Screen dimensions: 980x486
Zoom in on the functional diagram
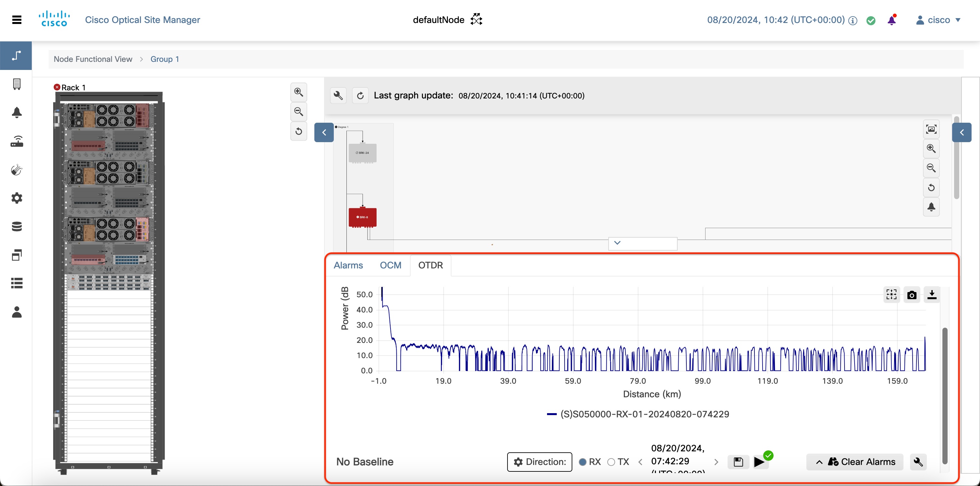[x=931, y=149]
